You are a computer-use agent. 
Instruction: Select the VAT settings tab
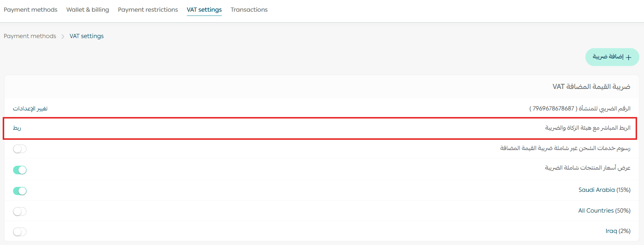click(204, 10)
